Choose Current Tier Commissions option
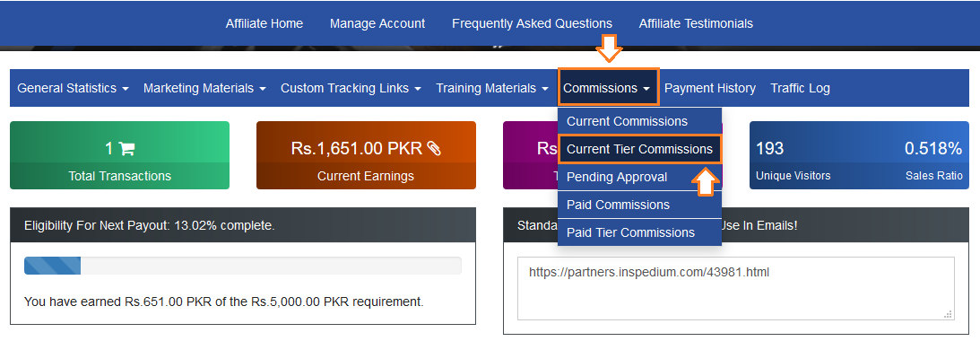 pos(639,149)
